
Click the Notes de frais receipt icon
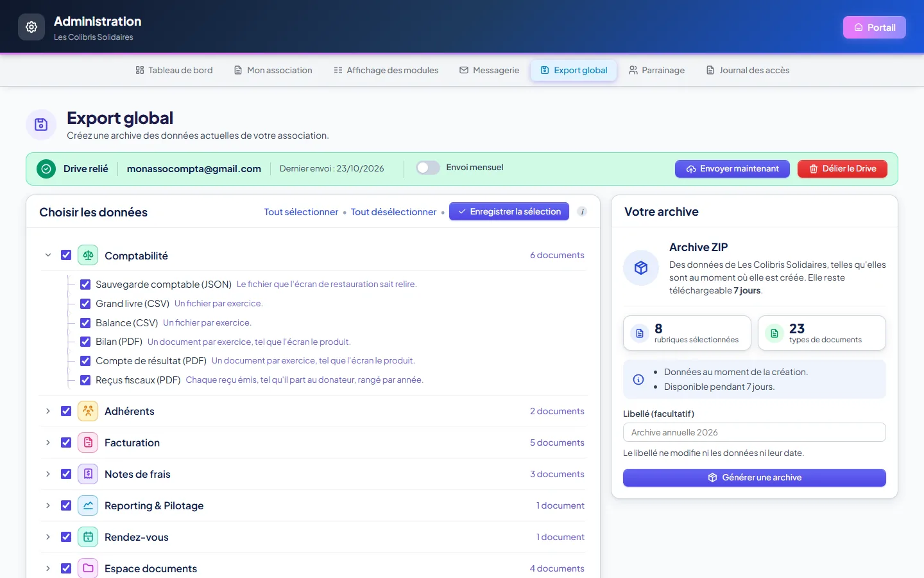[88, 474]
